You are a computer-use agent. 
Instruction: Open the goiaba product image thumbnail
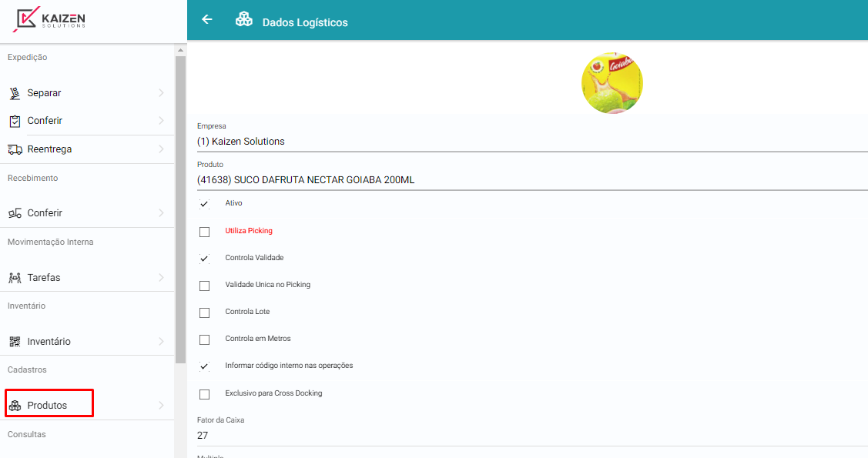612,83
